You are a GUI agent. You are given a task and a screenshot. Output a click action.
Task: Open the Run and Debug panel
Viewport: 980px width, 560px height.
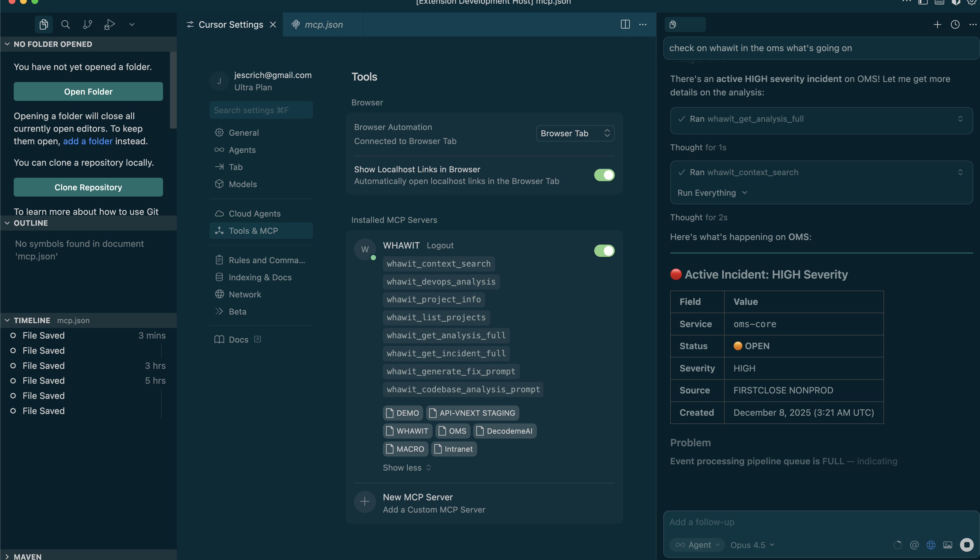[x=109, y=24]
